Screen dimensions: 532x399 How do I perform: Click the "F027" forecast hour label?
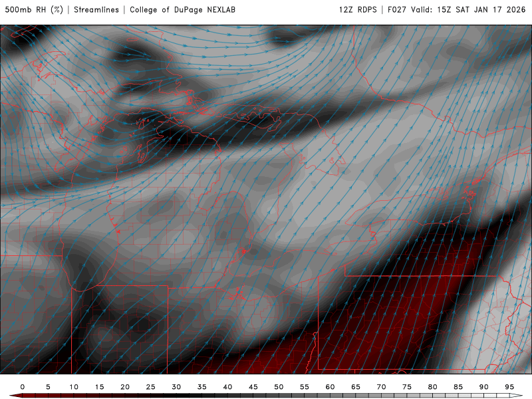[397, 10]
